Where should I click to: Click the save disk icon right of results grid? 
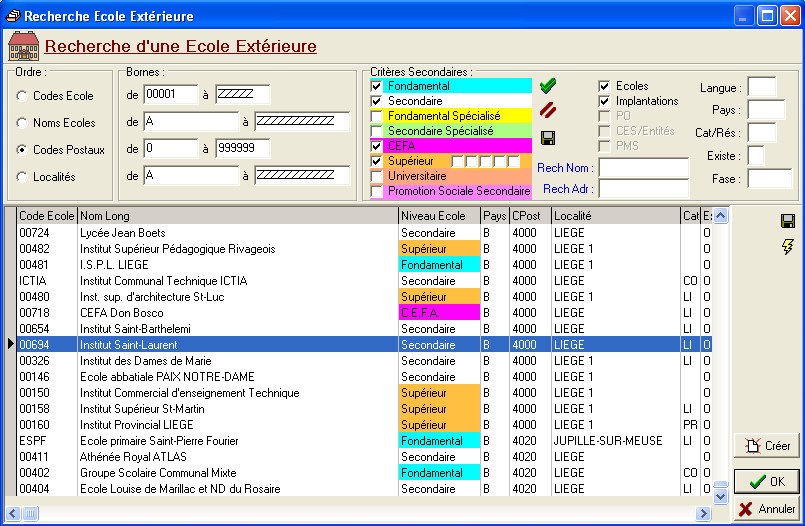pos(788,221)
